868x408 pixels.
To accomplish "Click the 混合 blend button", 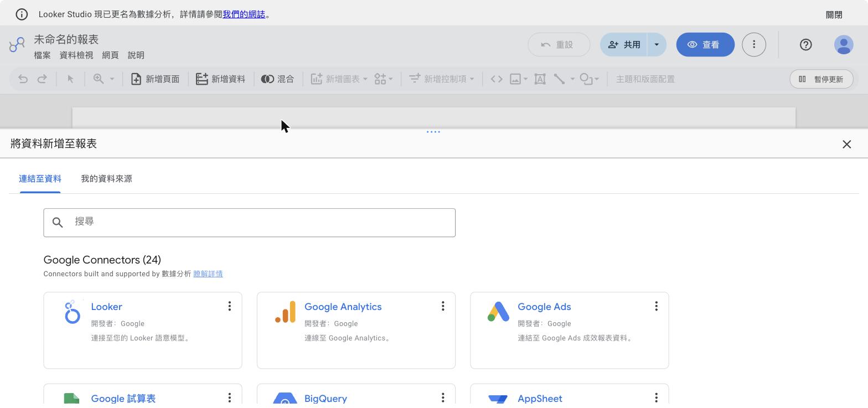I will pos(278,79).
